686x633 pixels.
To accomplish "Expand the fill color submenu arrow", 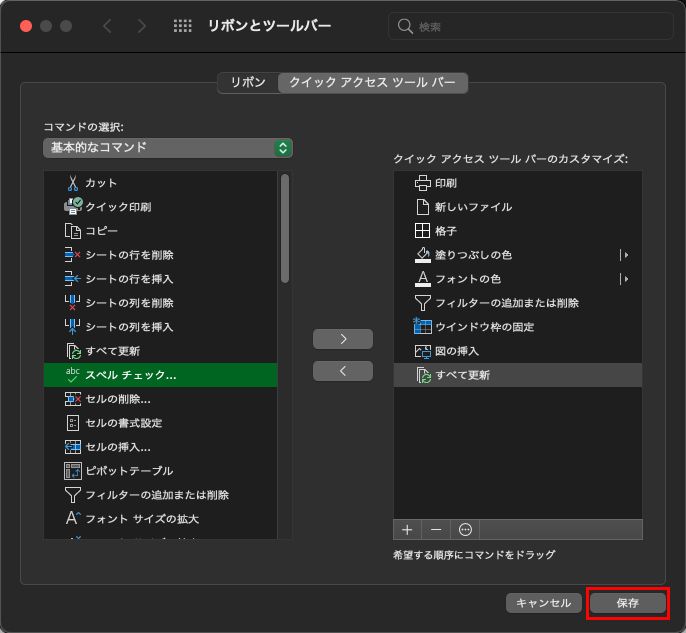I will (x=625, y=255).
